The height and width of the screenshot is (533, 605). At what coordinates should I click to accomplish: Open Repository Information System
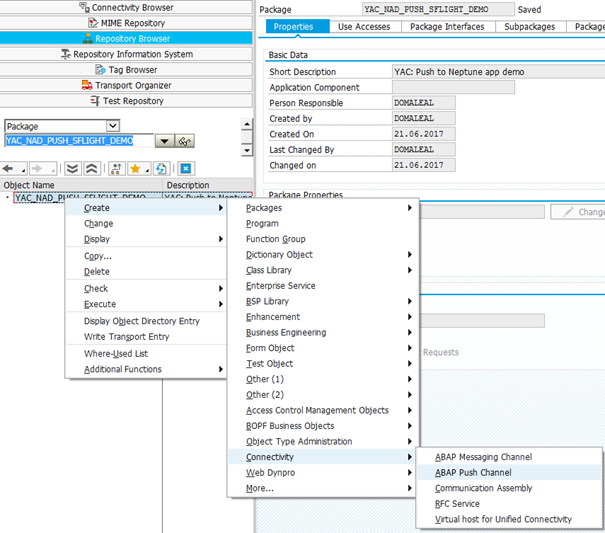(x=126, y=54)
